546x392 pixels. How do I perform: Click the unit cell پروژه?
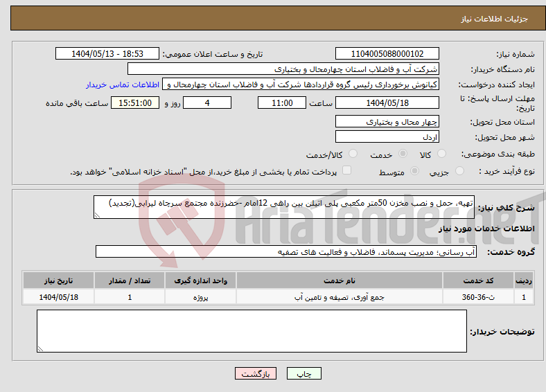click(200, 297)
